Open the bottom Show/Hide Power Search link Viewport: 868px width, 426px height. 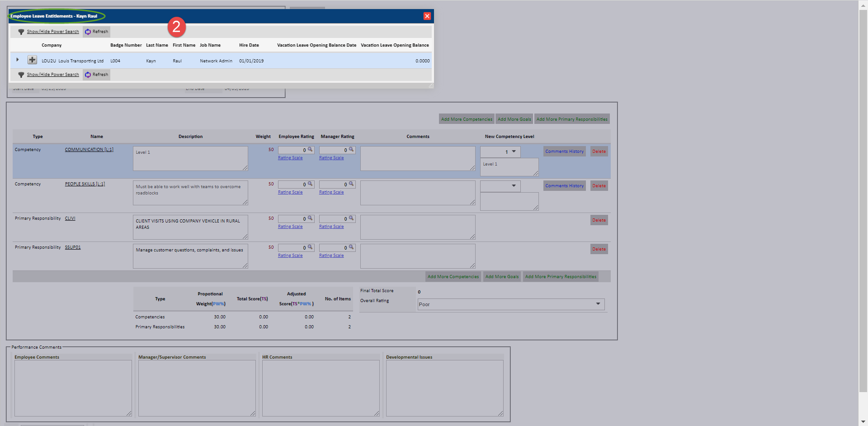pos(53,75)
